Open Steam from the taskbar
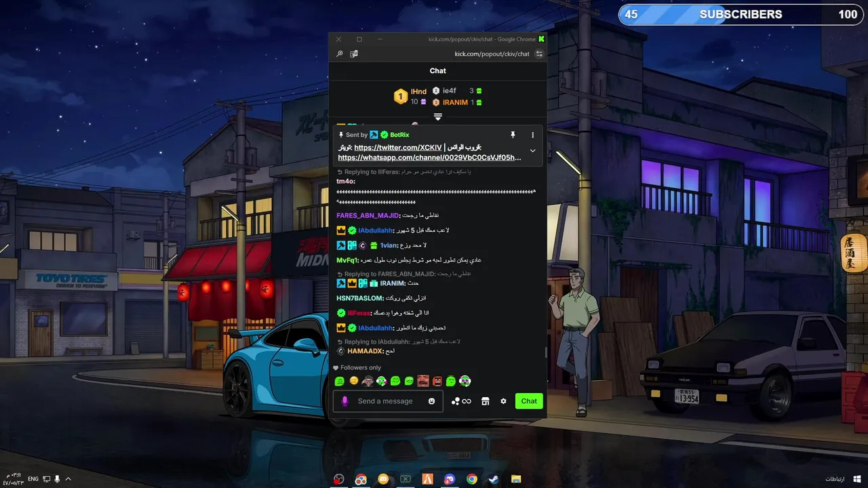This screenshot has width=868, height=488. click(x=493, y=479)
